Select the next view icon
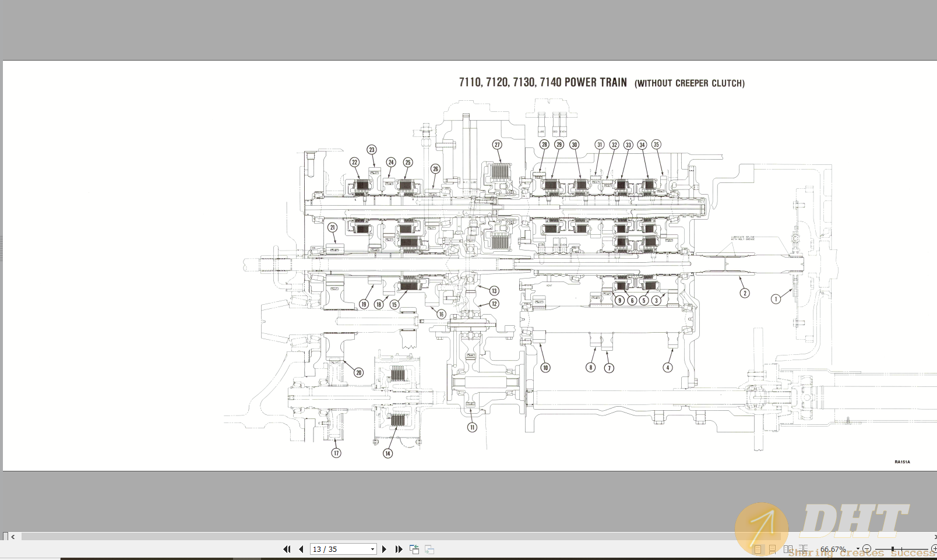The width and height of the screenshot is (937, 560). (x=429, y=549)
